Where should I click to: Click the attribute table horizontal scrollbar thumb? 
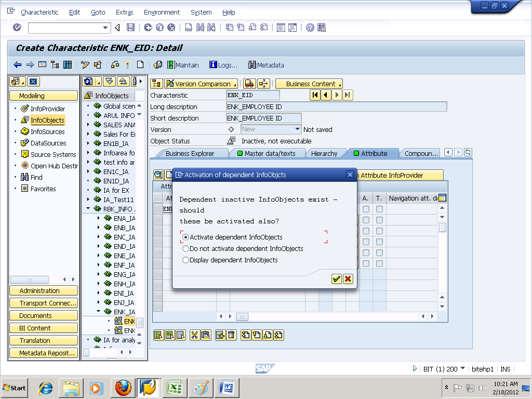[x=242, y=316]
